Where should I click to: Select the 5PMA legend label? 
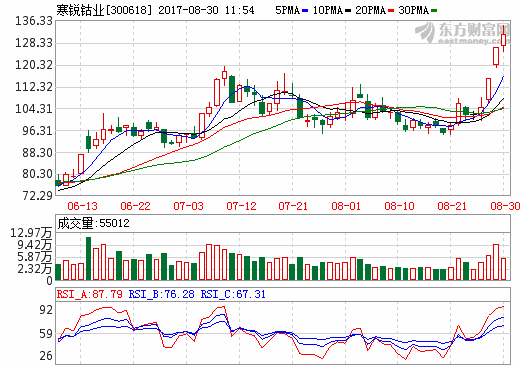click(x=288, y=10)
